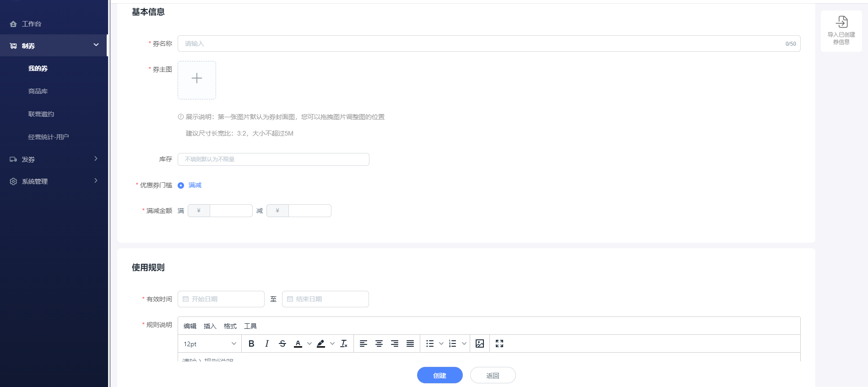Image resolution: width=868 pixels, height=387 pixels.
Task: Open the 12pt font size dropdown
Action: 210,343
